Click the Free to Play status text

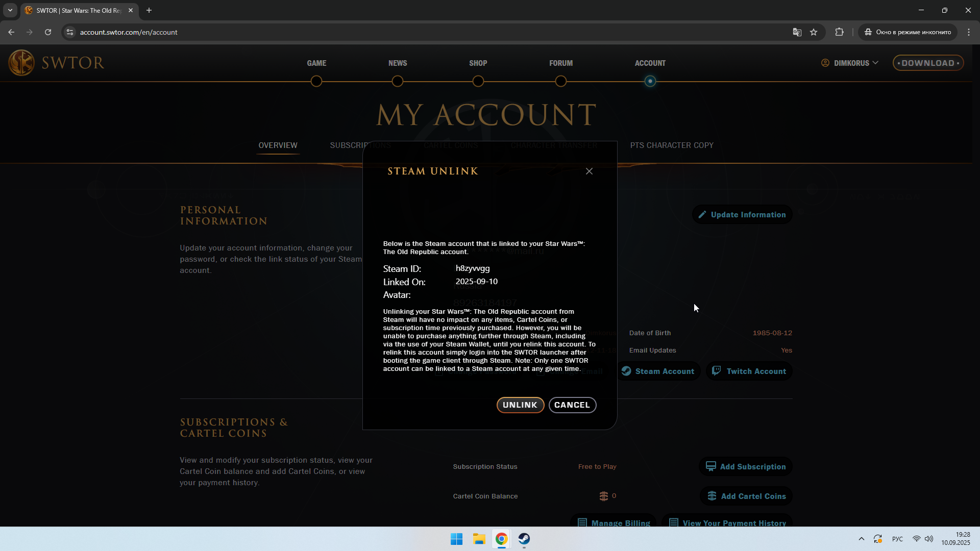pos(597,467)
